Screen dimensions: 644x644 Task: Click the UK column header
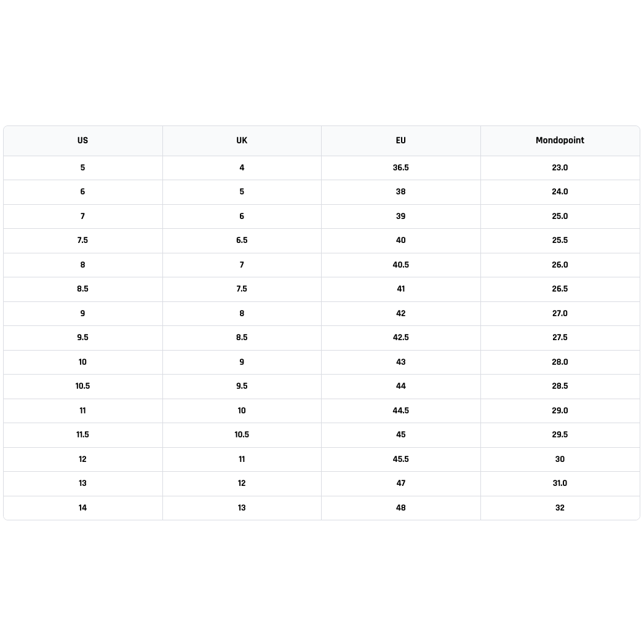pos(242,140)
